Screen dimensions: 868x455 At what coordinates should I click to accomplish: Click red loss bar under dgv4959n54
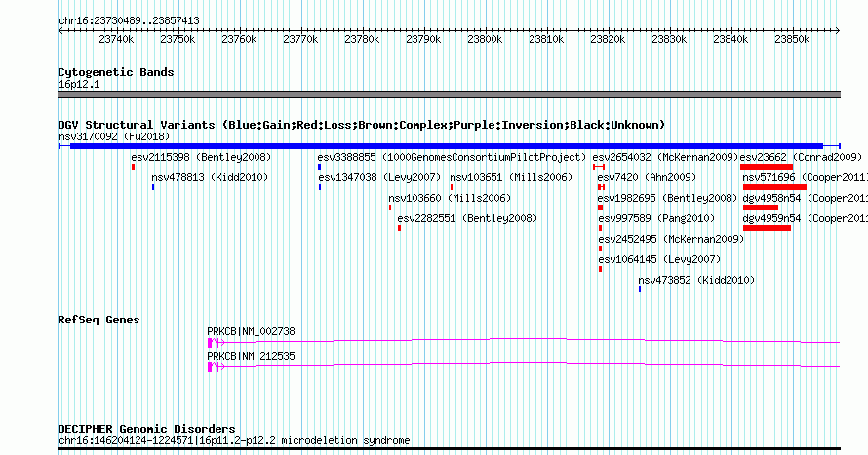tap(767, 228)
